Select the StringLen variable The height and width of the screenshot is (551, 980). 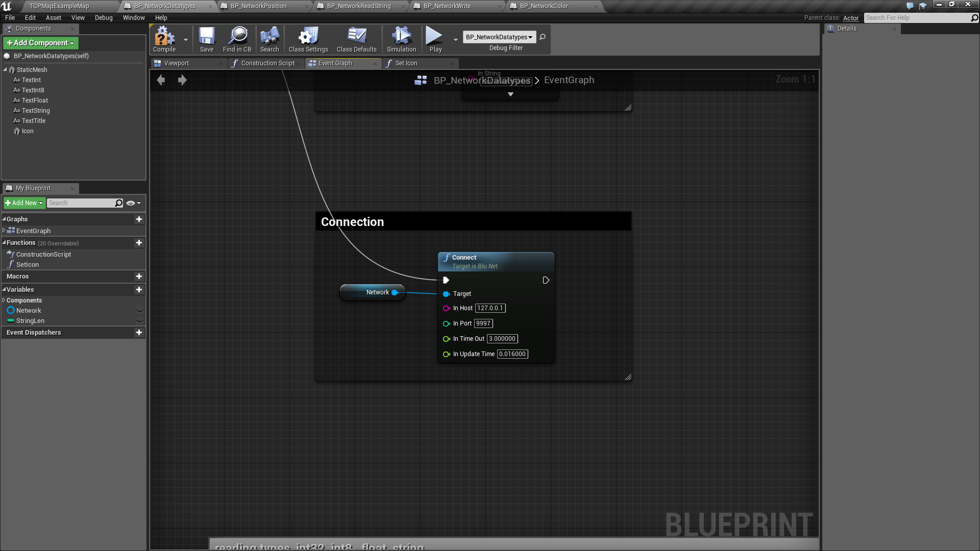click(30, 321)
